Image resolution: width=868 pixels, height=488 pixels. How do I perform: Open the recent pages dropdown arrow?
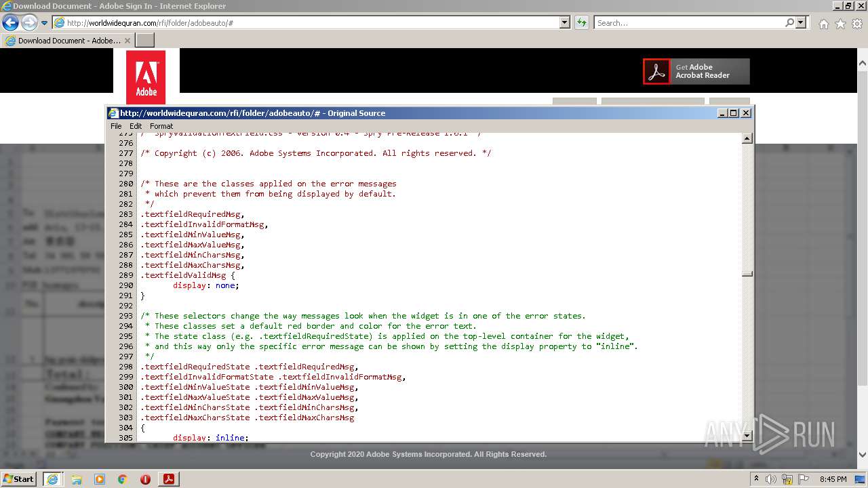pyautogui.click(x=45, y=23)
